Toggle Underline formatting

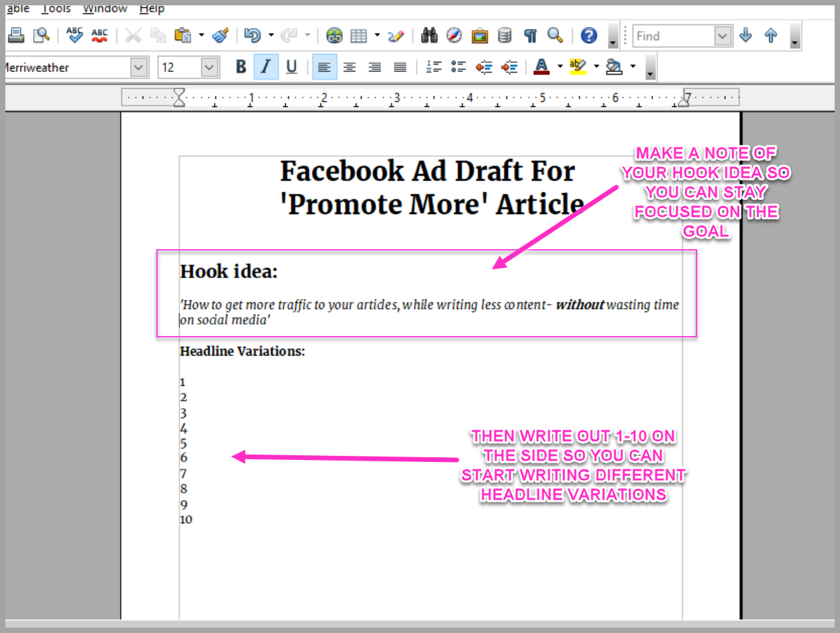(x=291, y=67)
